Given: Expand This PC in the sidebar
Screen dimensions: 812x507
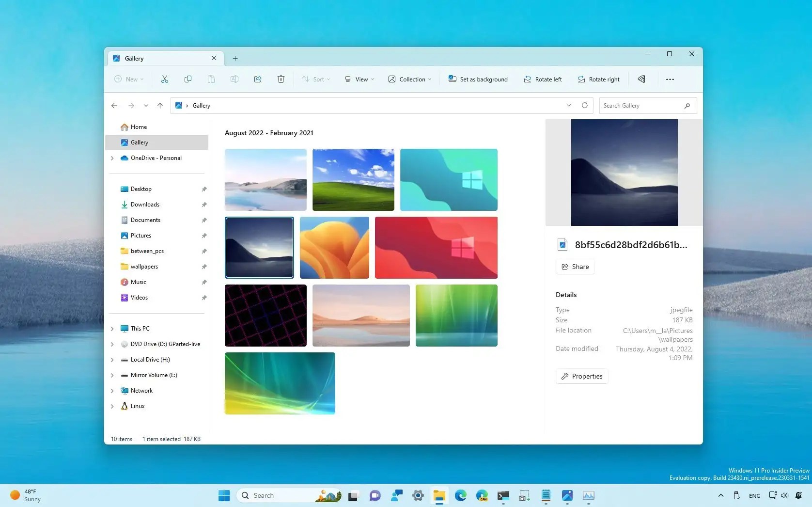Looking at the screenshot, I should coord(112,328).
